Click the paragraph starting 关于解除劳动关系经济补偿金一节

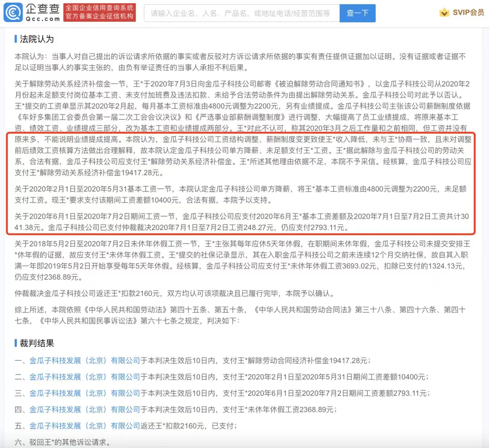coord(243,128)
